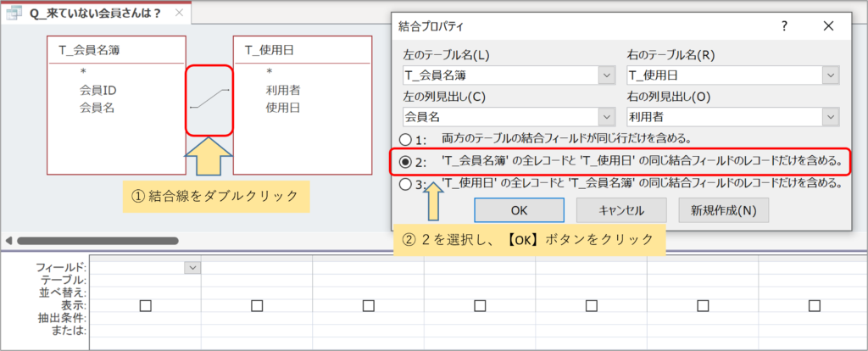Screen dimensions: 868x351
Task: Toggle the 表示 checkbox in second column
Action: point(257,305)
